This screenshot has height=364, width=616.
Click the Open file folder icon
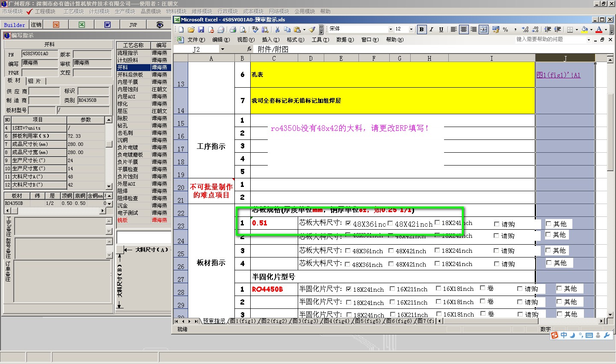191,30
